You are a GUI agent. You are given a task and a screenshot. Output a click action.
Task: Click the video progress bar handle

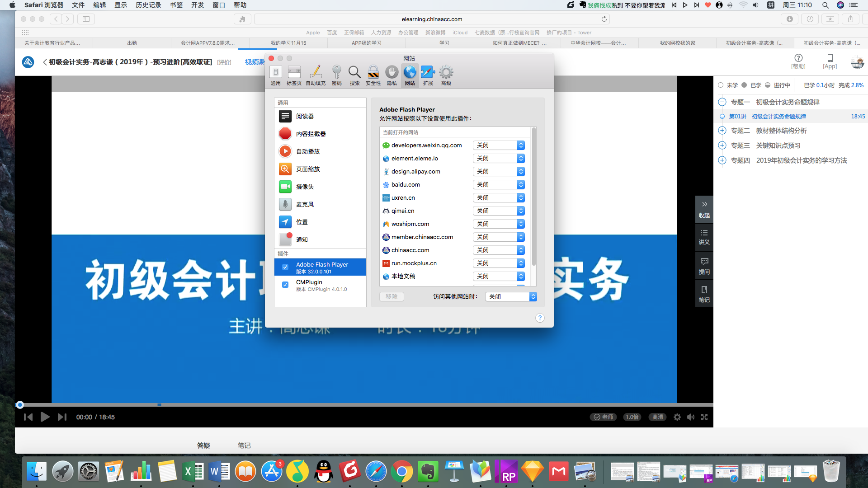pos(20,405)
